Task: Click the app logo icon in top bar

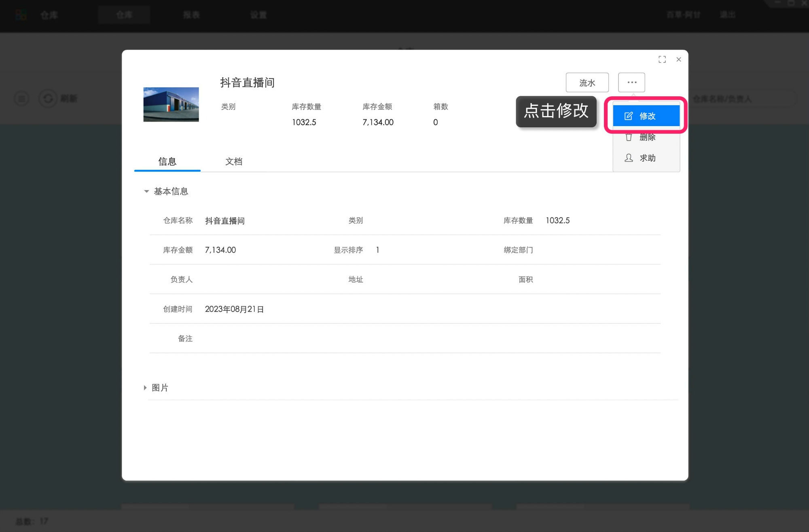Action: pyautogui.click(x=21, y=15)
